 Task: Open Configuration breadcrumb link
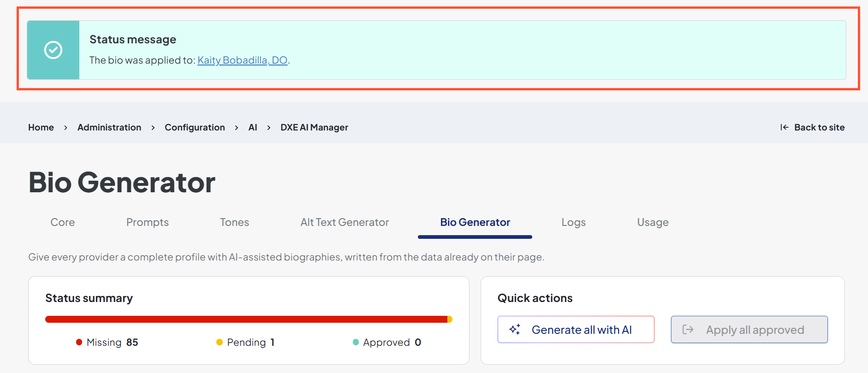point(195,127)
